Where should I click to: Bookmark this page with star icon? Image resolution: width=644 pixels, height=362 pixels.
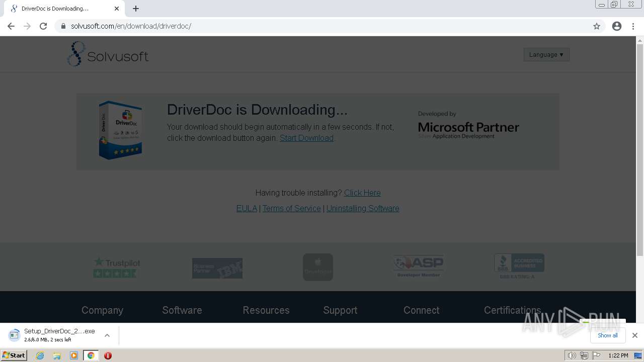pos(597,26)
